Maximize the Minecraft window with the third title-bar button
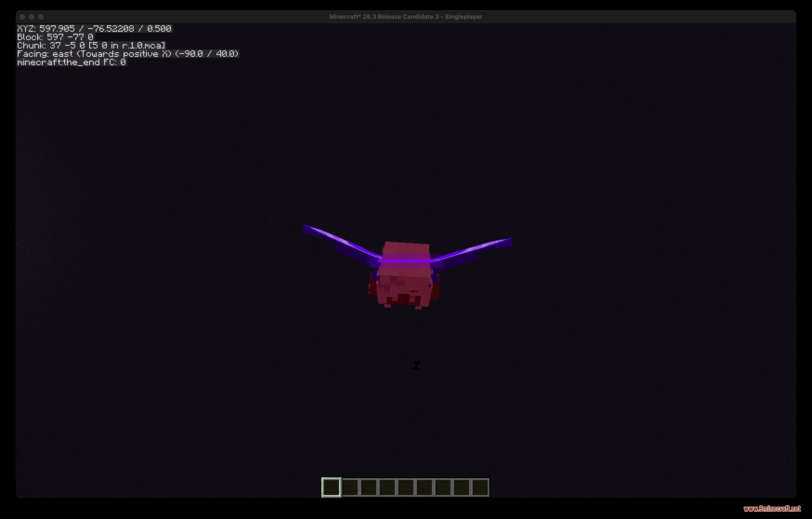This screenshot has width=812, height=519. click(x=41, y=17)
